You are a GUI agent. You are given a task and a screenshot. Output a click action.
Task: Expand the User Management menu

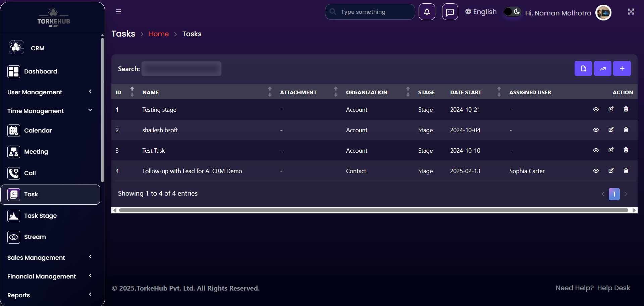(x=50, y=92)
